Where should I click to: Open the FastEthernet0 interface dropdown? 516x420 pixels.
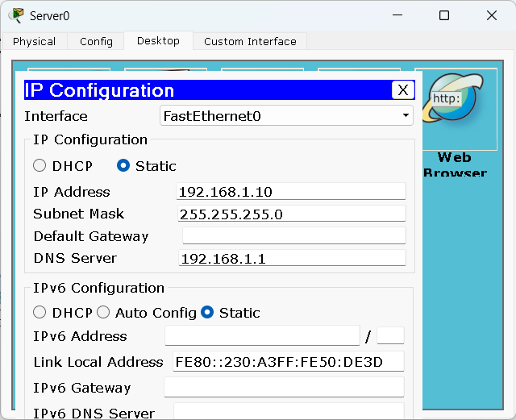pos(286,115)
